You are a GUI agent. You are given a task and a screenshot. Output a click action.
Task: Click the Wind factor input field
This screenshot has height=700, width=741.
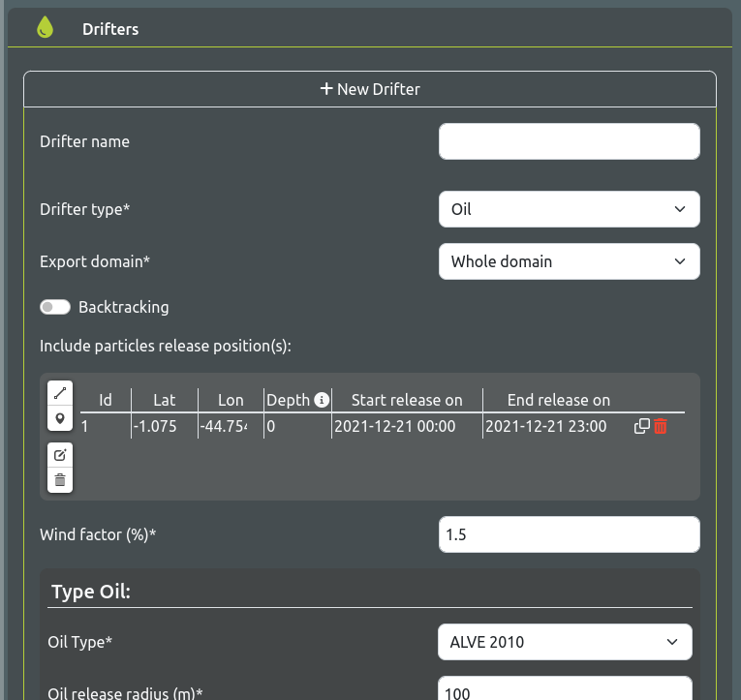569,534
